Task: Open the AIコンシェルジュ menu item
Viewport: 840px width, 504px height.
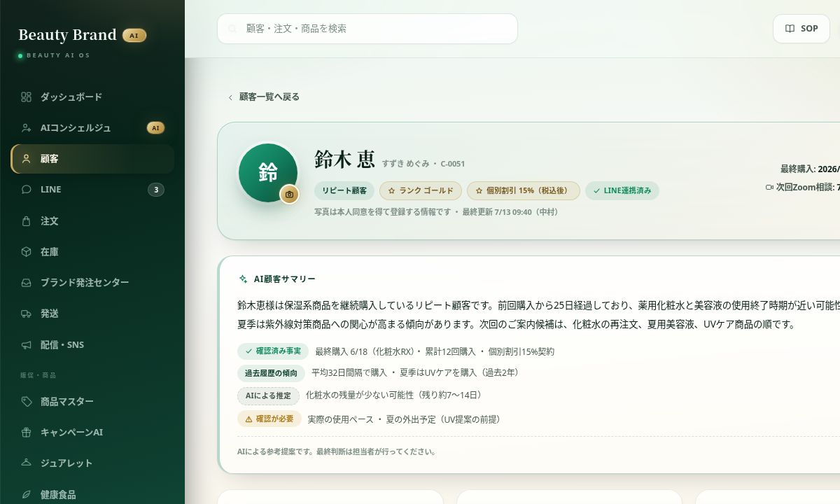Action: point(92,128)
